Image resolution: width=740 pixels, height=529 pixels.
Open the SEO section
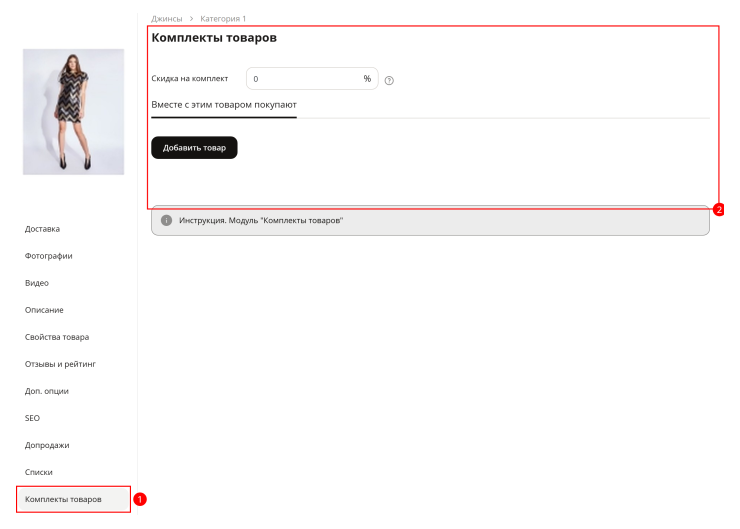point(32,418)
